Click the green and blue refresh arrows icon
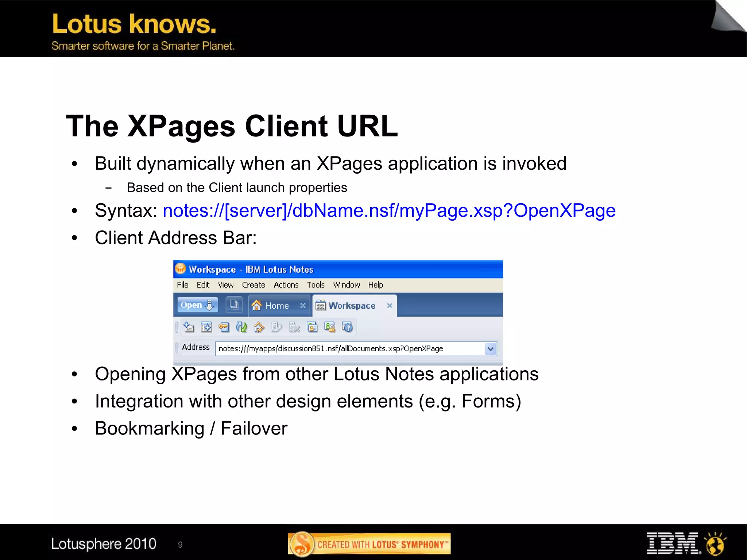 pyautogui.click(x=241, y=327)
